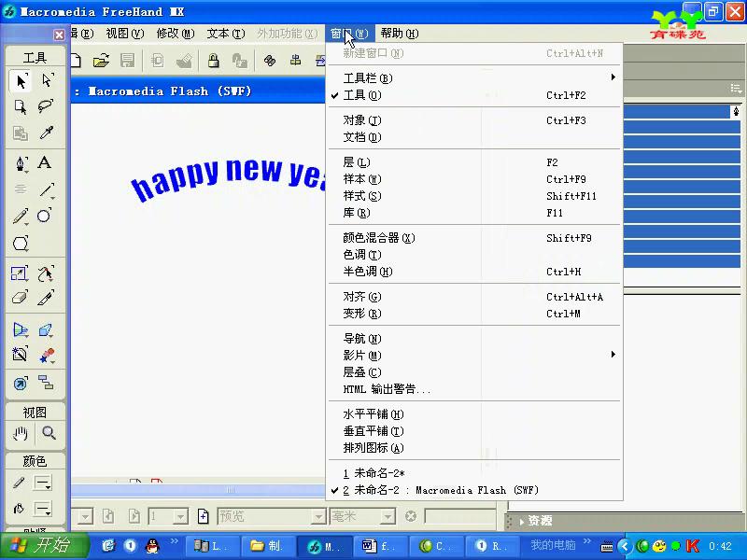
Task: Toggle the 样式 (S) styles panel
Action: click(474, 196)
